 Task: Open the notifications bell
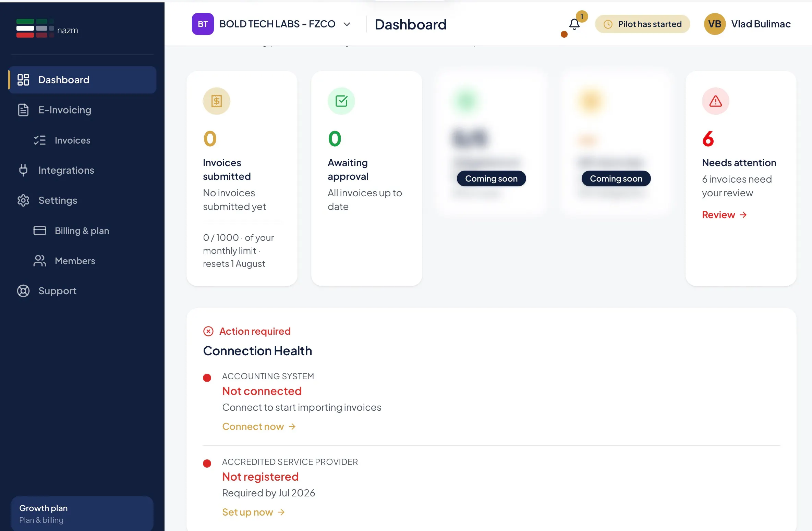[574, 24]
